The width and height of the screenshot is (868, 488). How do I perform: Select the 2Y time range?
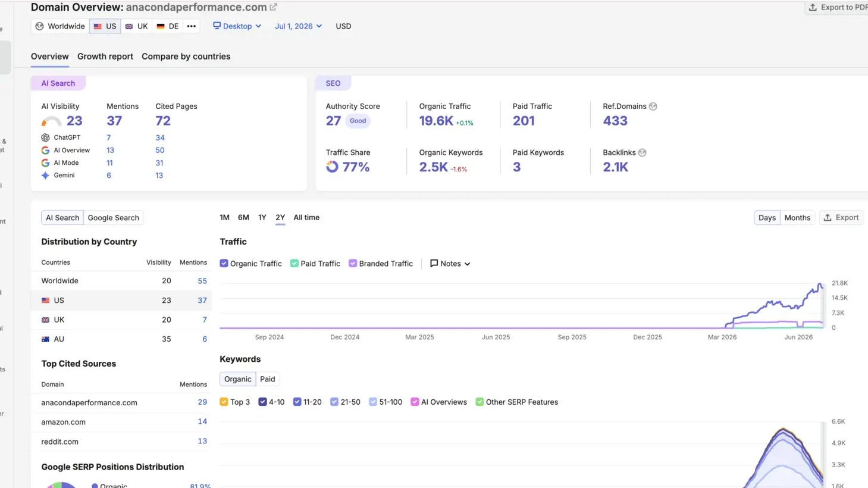(x=280, y=218)
